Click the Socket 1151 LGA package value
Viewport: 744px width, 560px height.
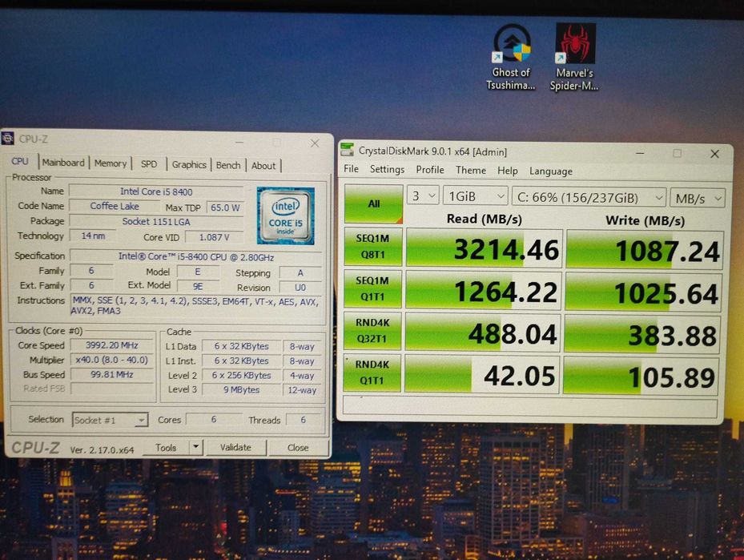pos(156,221)
